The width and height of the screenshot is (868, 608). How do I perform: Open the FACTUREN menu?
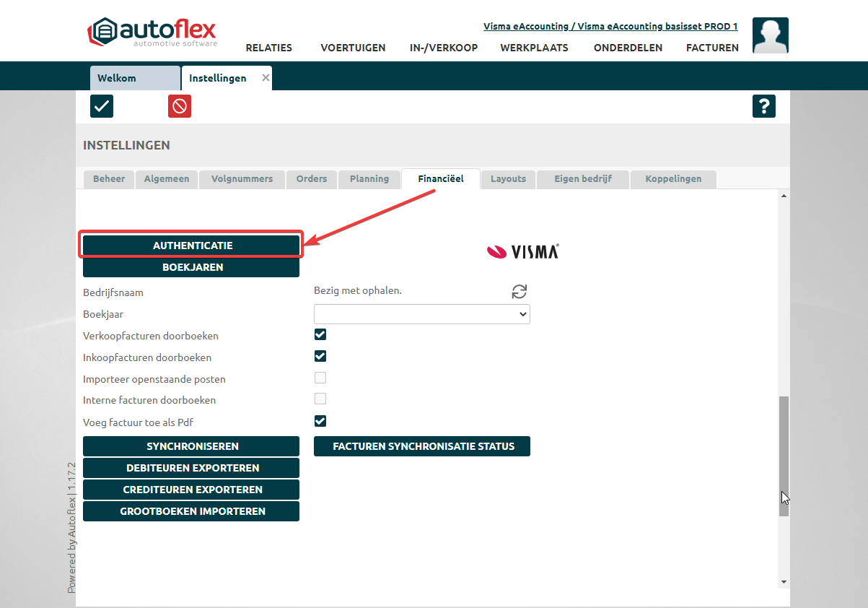(711, 48)
